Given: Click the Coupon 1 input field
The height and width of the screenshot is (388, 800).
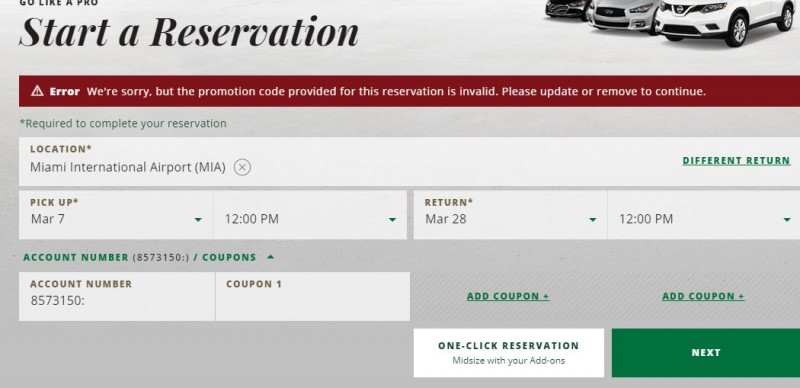Looking at the screenshot, I should (313, 297).
